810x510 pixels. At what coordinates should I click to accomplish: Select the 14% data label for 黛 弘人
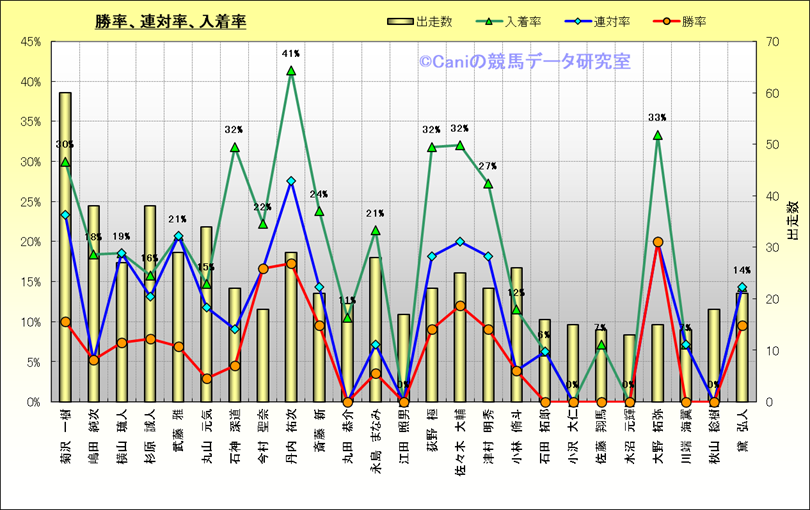[742, 271]
